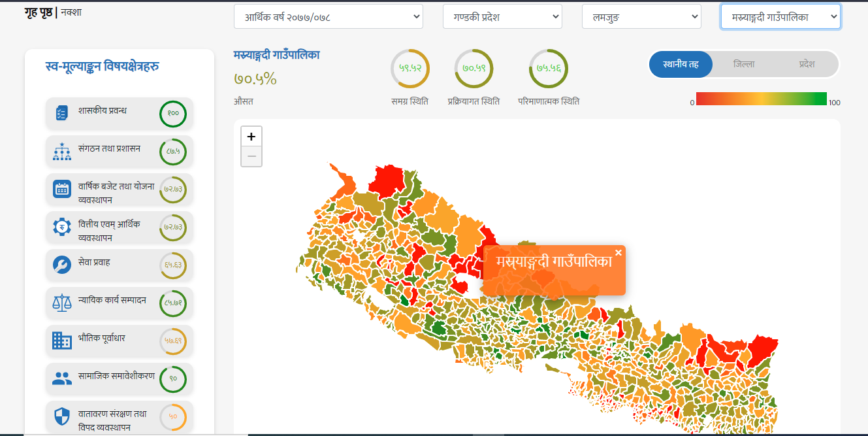Click the सामाजिक समावेशीकरण people icon
Screen dimensions: 868x436
click(62, 378)
